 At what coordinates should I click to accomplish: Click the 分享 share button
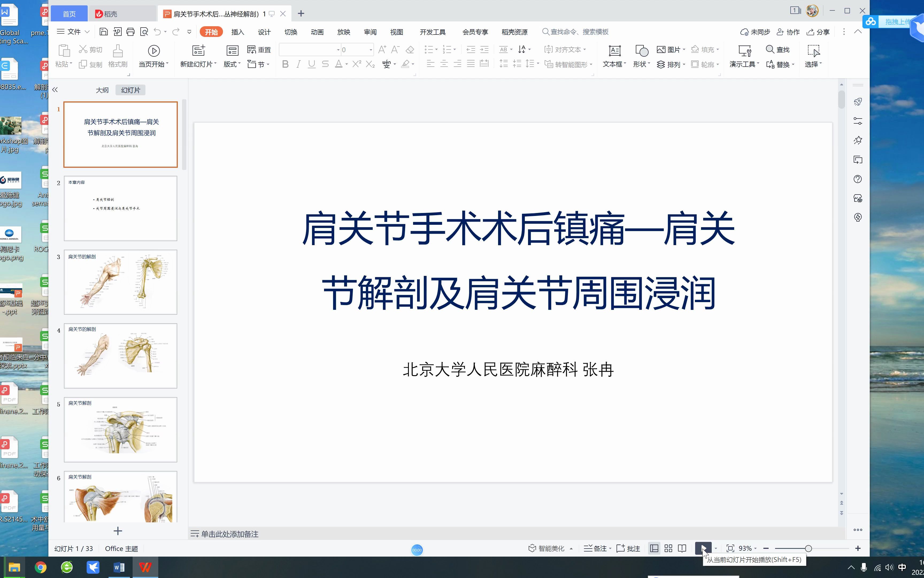coord(818,32)
